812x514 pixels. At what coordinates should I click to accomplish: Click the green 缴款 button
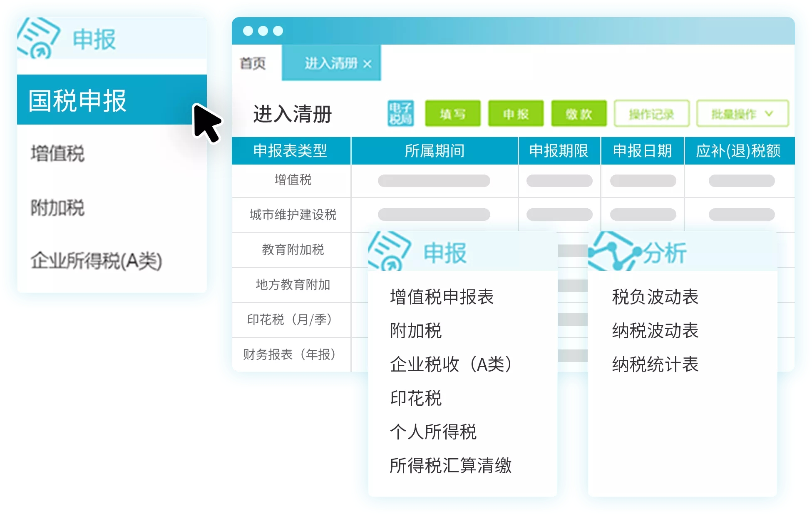pos(579,113)
